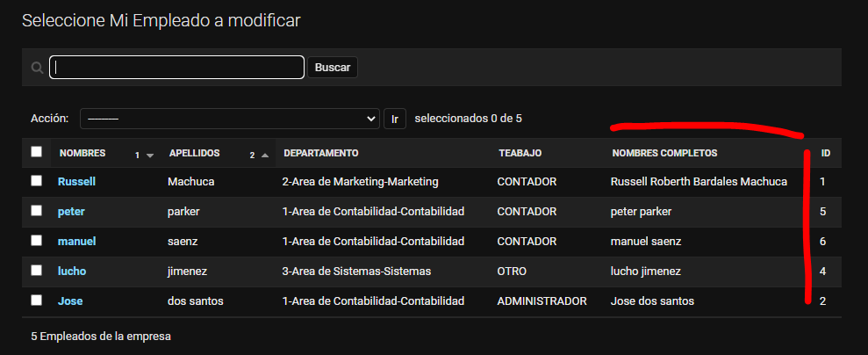Open employee Russell's edit link
Image resolution: width=868 pixels, height=355 pixels.
pos(76,182)
